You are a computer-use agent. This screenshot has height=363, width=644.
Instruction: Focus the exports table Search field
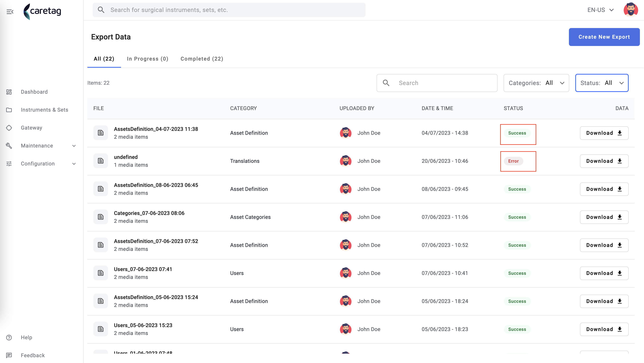click(437, 83)
